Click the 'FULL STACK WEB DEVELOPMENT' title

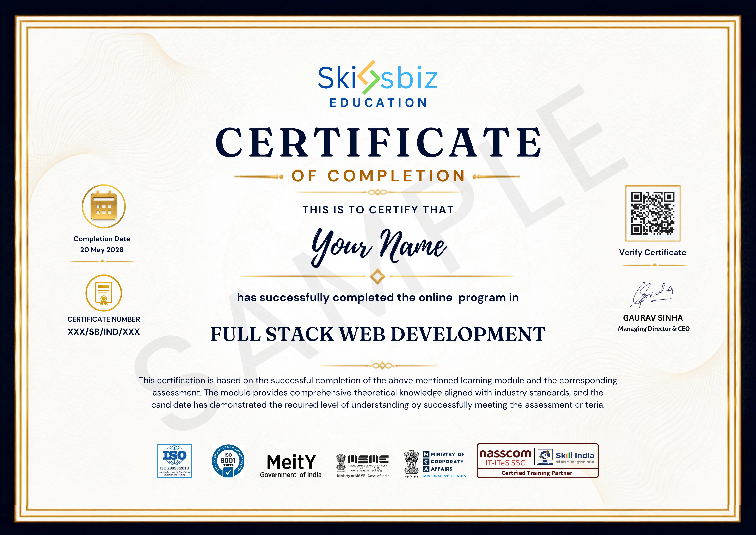(378, 334)
